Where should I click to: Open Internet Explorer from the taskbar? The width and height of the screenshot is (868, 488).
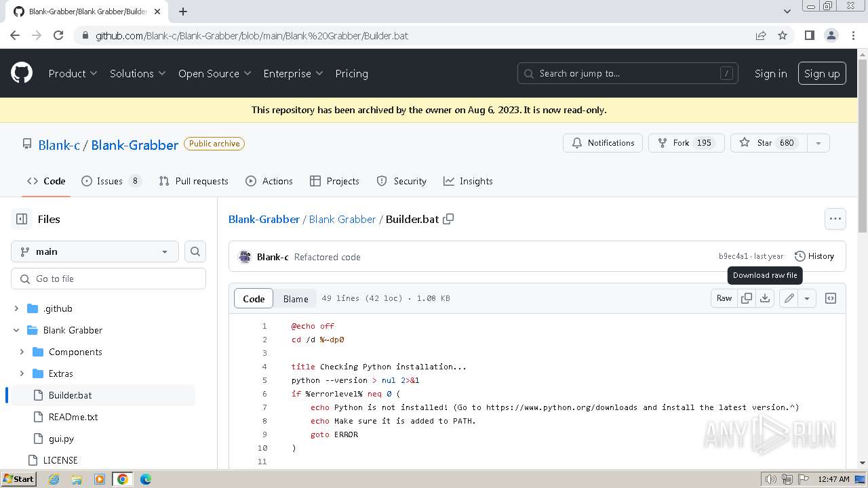click(x=54, y=479)
